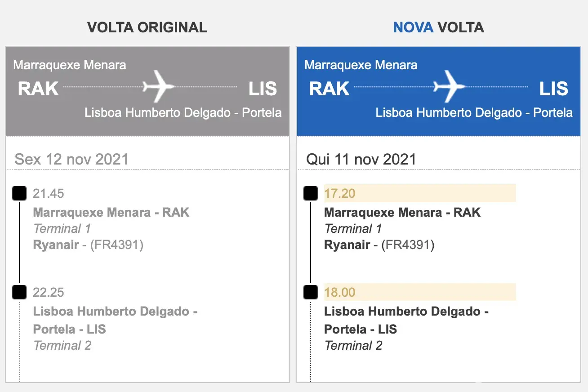
Task: Click the LIS code in the gray header
Action: 263,89
